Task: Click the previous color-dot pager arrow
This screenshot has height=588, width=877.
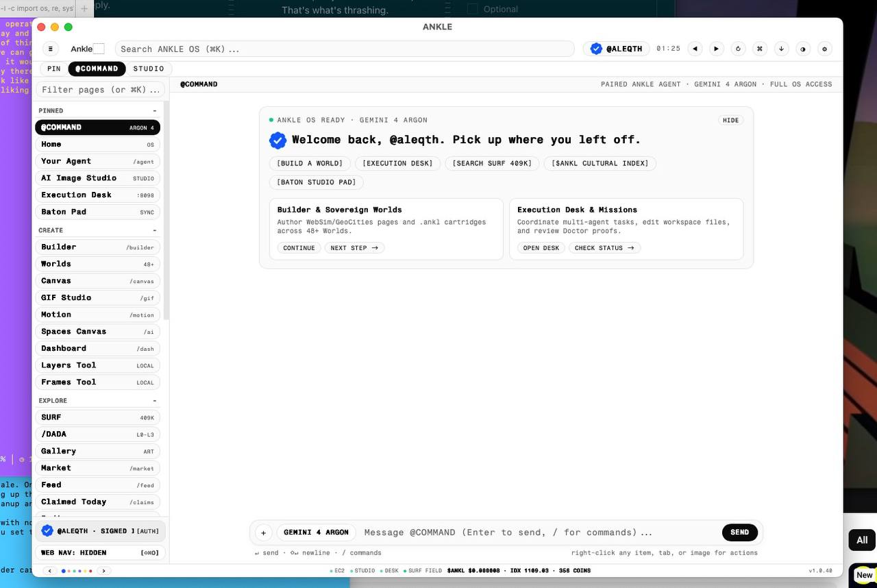Action: coord(49,570)
